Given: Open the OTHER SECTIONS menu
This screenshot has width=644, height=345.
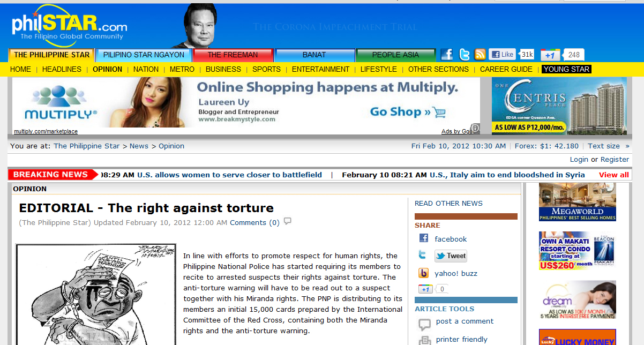Looking at the screenshot, I should (438, 69).
